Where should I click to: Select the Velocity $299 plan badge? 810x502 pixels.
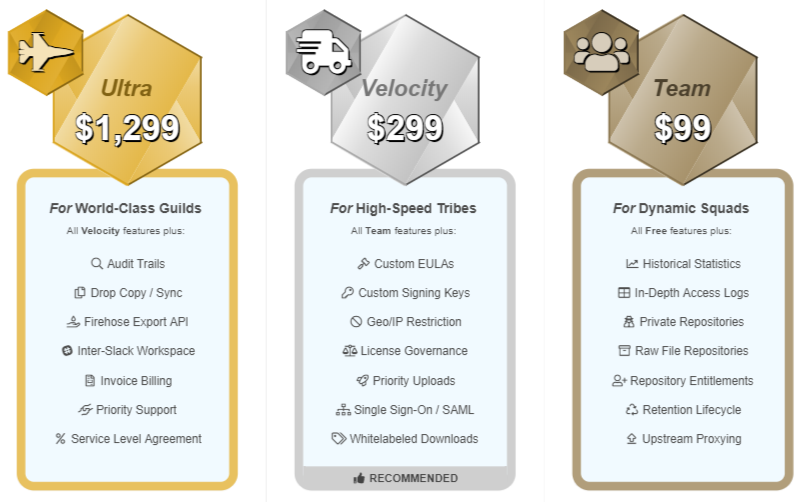tap(406, 100)
